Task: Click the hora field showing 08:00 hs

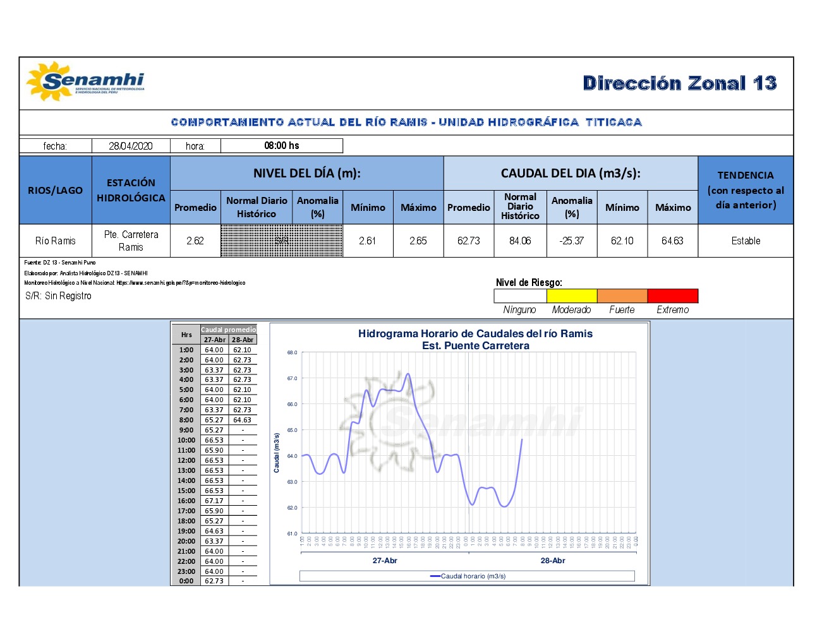Action: pyautogui.click(x=281, y=146)
